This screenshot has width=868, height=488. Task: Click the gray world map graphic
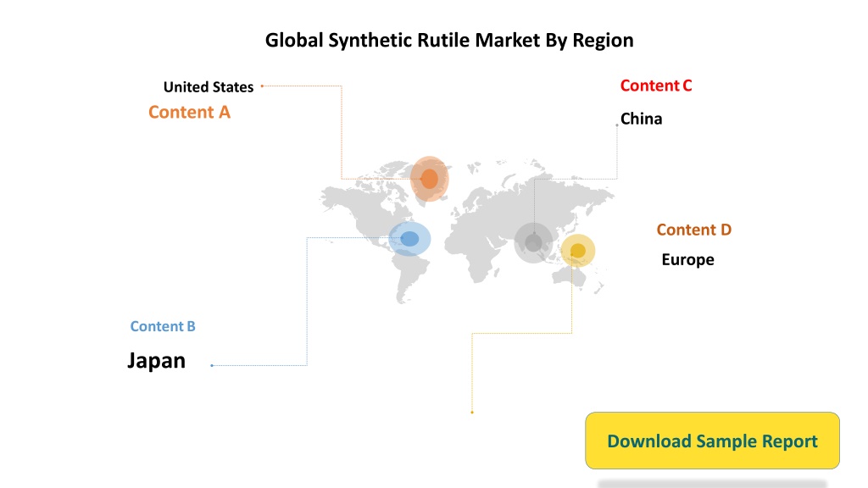468,230
